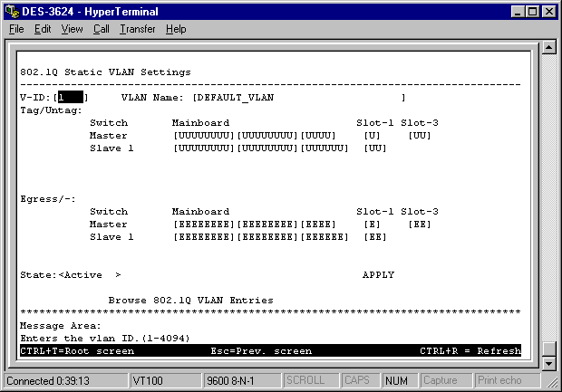Open the View menu
562x392 pixels.
[x=72, y=29]
